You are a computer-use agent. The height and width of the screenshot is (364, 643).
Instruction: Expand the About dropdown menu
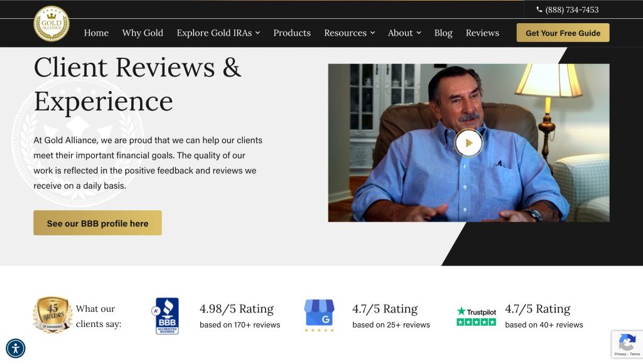point(404,33)
